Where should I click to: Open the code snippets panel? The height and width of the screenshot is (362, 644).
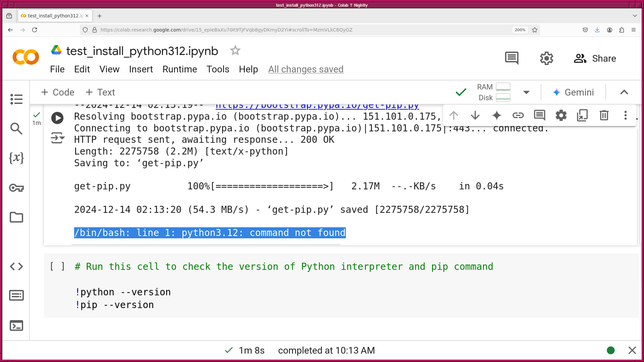[16, 266]
